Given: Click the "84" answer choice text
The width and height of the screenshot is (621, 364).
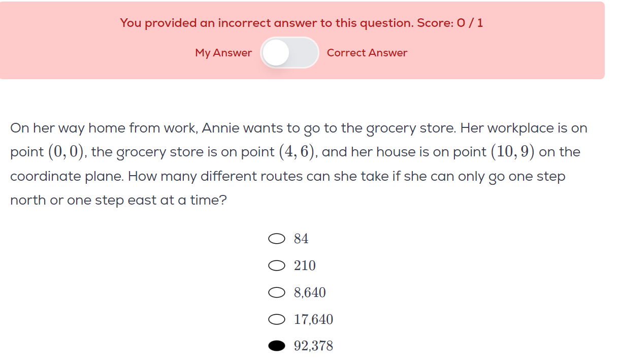Looking at the screenshot, I should (301, 239).
